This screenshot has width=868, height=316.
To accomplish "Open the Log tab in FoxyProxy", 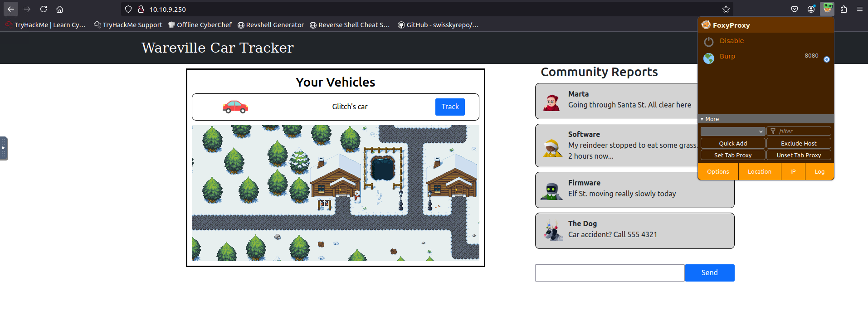I will 819,172.
